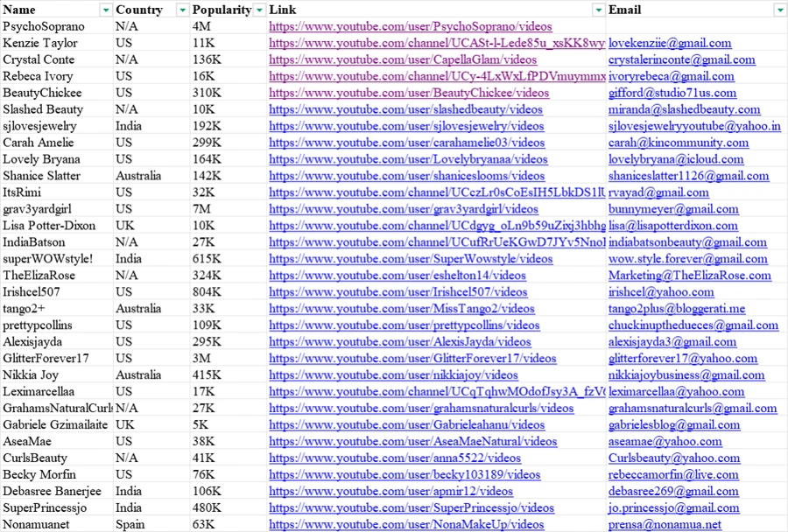
Task: Select the 4M popularity cell
Action: coord(229,26)
